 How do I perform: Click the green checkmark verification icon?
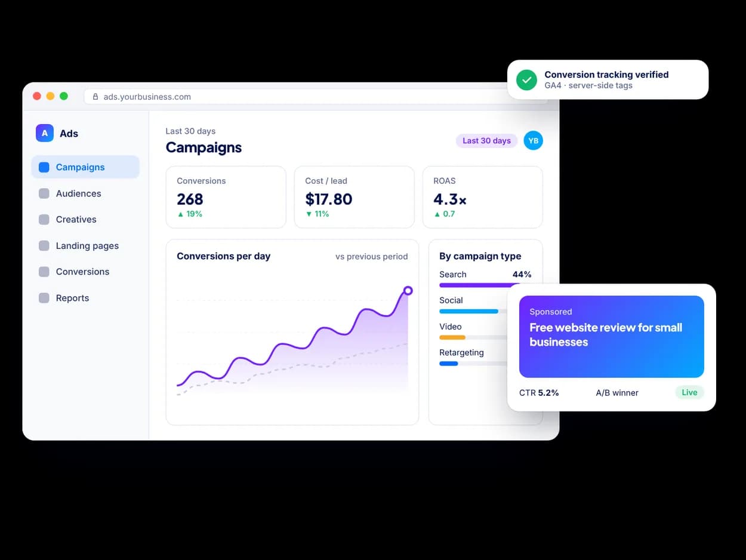[x=526, y=79]
